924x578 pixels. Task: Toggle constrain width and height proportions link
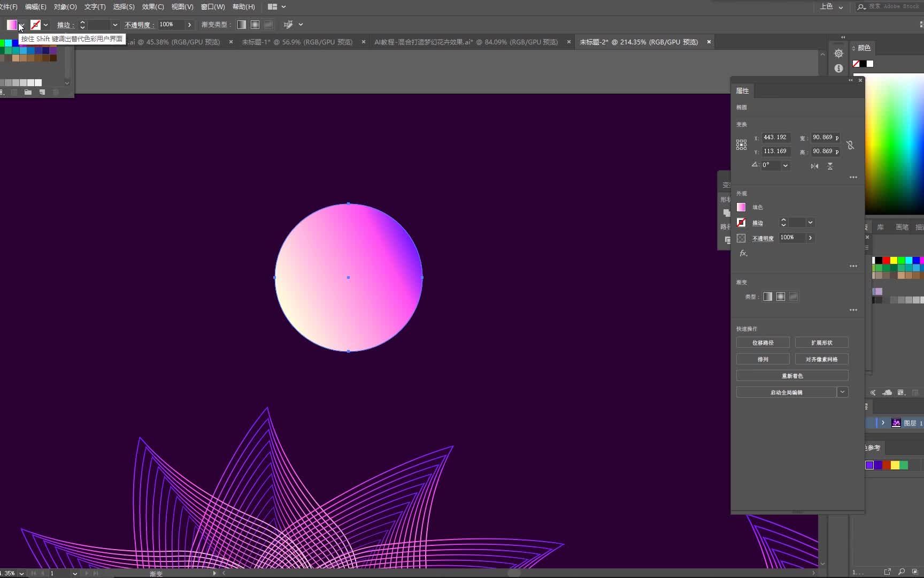pos(850,145)
